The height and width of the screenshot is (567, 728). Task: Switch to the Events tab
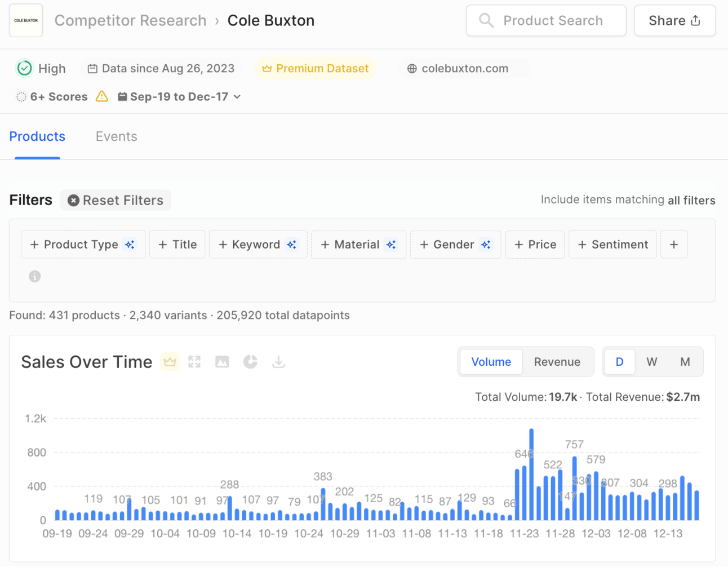116,136
